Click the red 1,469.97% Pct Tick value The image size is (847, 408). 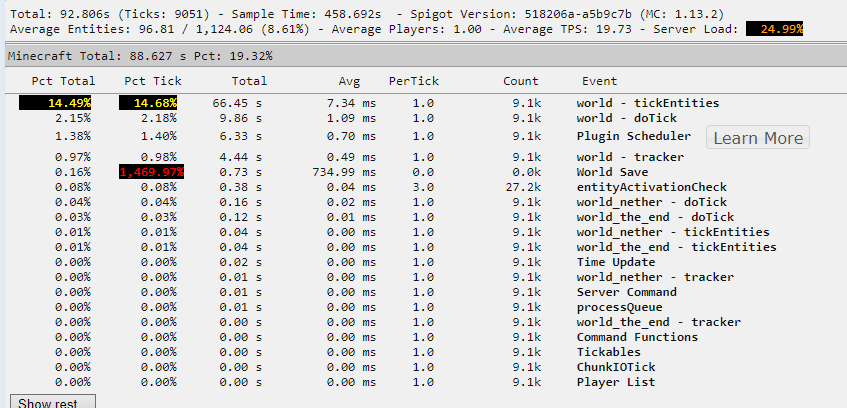(152, 172)
